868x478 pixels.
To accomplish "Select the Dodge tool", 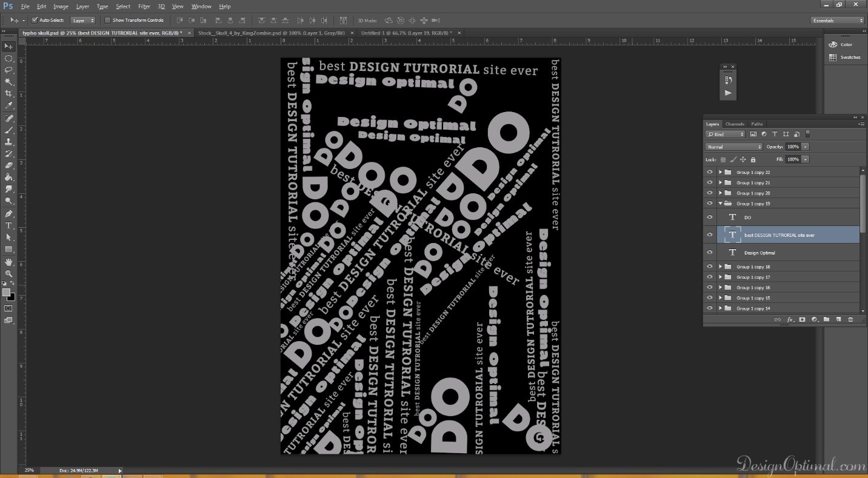I will pos(8,201).
